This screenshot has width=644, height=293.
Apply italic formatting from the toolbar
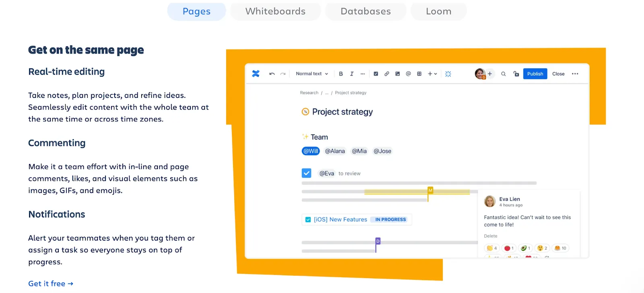tap(352, 74)
